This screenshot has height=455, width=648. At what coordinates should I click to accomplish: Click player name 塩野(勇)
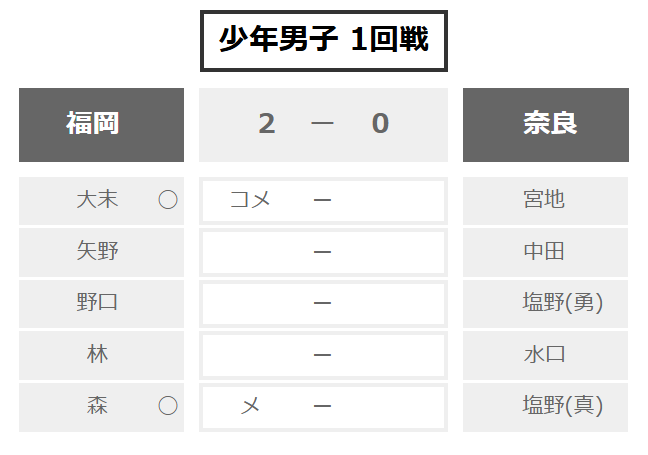pyautogui.click(x=563, y=303)
